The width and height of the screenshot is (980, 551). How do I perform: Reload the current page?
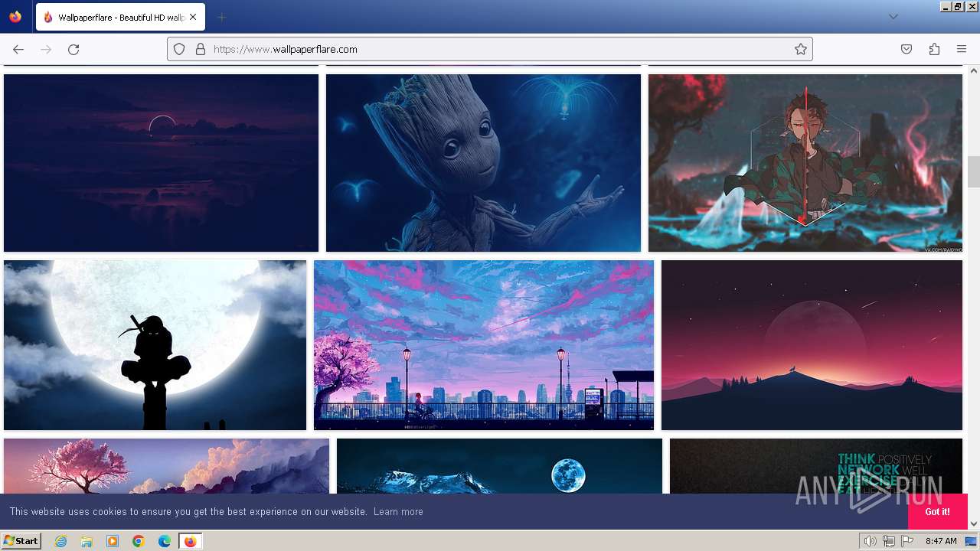pos(73,49)
